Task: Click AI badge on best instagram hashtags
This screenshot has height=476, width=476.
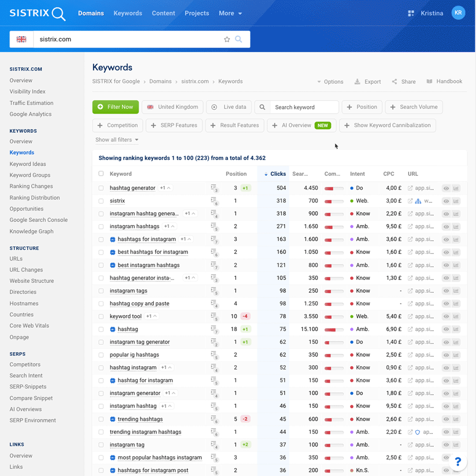Action: [x=113, y=265]
